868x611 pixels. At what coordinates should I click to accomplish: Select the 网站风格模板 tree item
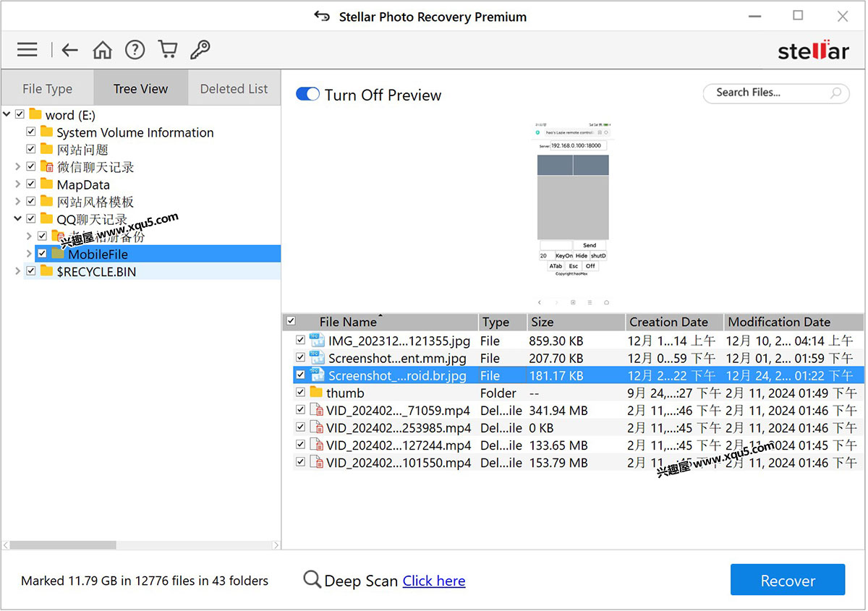point(95,201)
